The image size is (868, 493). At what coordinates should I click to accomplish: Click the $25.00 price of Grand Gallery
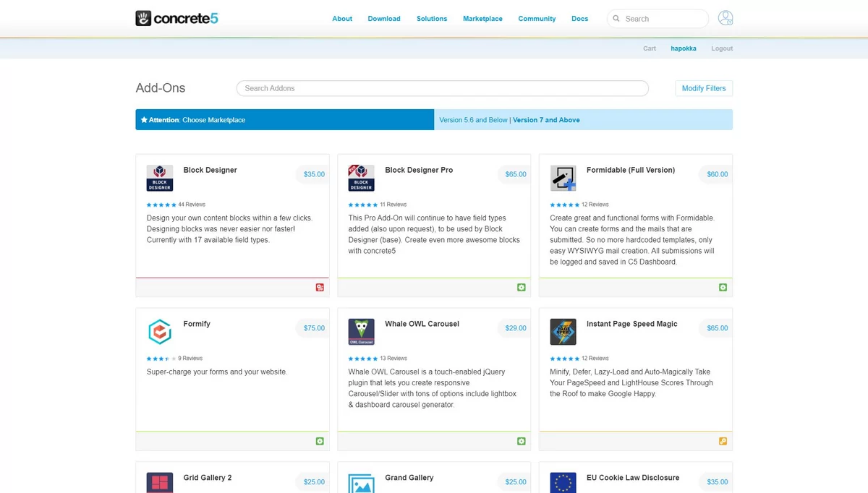[x=516, y=482]
